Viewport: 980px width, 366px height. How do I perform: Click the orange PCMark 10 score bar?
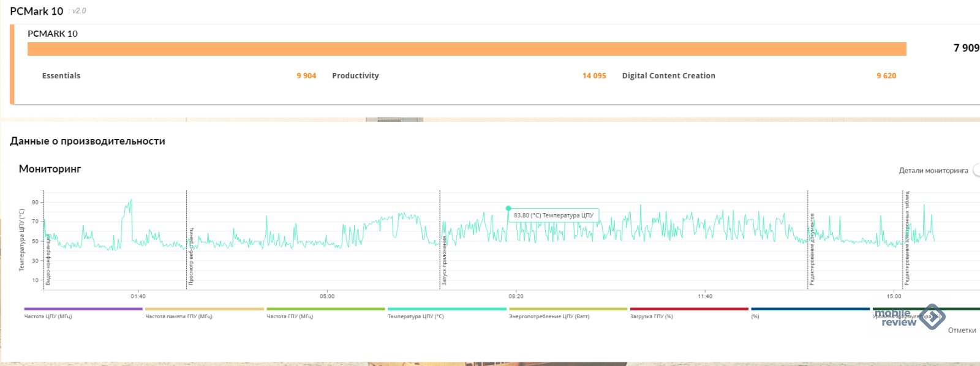click(467, 49)
